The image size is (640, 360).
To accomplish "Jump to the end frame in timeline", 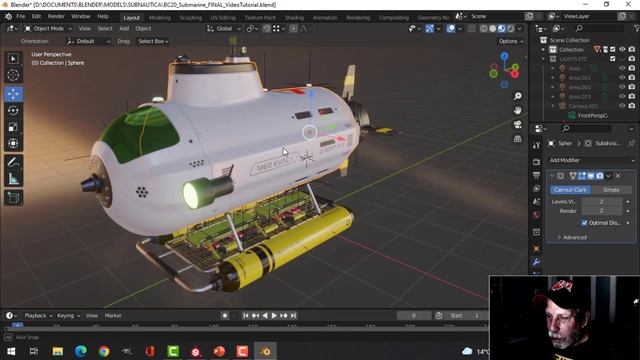I will [293, 316].
